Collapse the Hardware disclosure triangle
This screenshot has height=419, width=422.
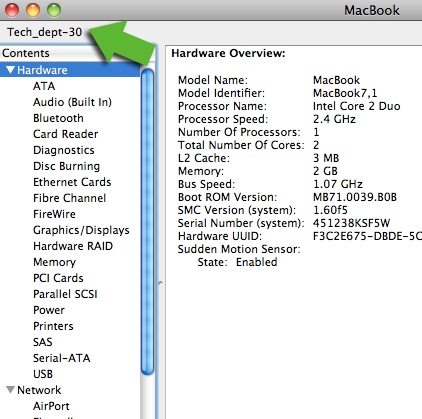coord(10,70)
